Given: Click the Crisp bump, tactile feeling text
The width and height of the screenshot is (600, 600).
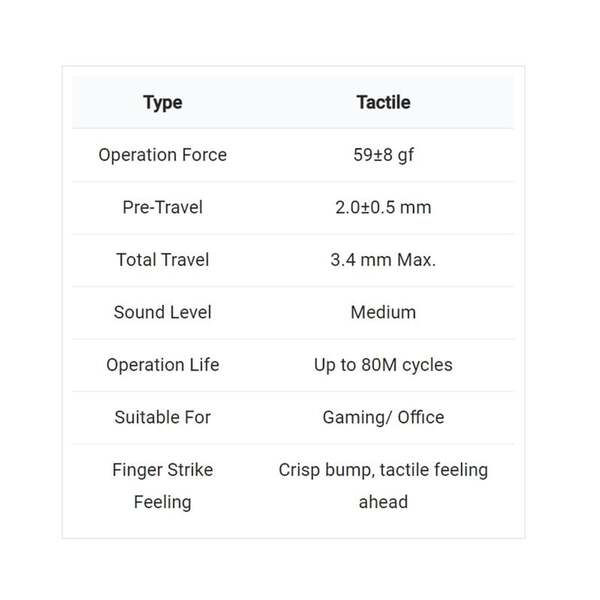Looking at the screenshot, I should (383, 470).
